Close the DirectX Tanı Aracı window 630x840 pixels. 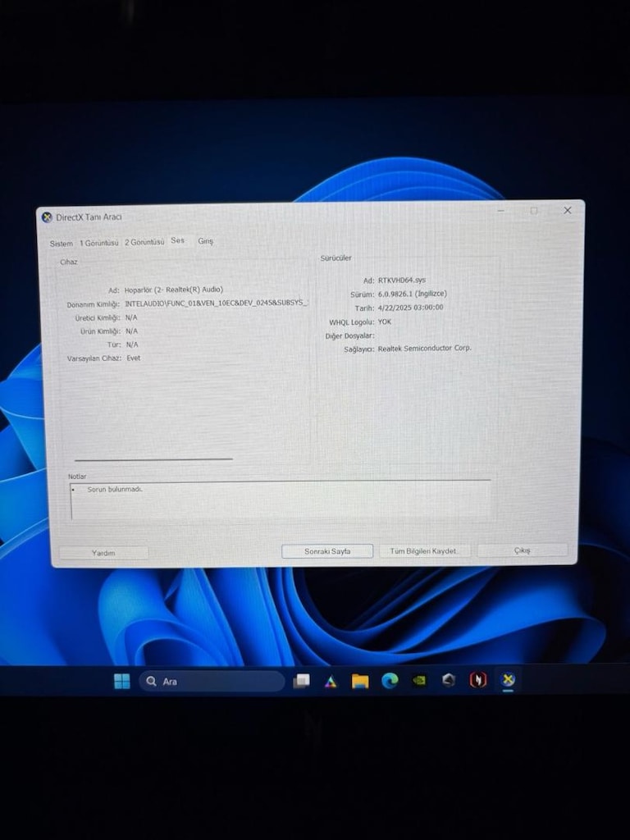click(568, 211)
